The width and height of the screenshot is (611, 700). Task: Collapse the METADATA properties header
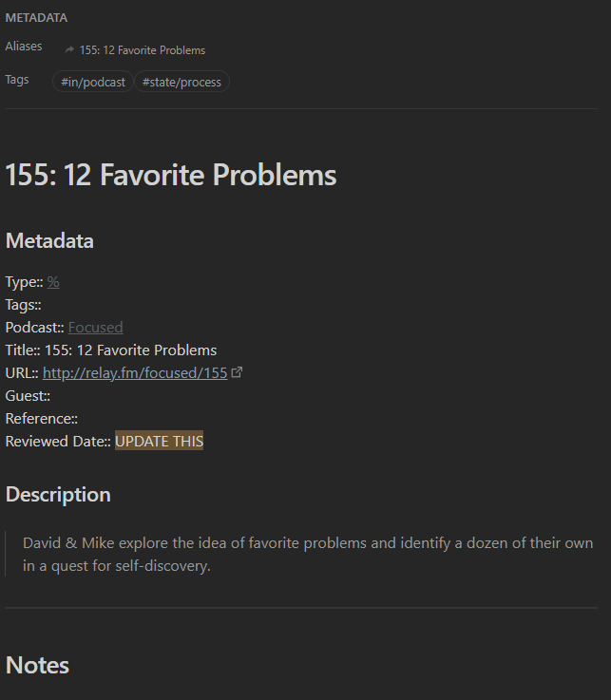[x=36, y=18]
